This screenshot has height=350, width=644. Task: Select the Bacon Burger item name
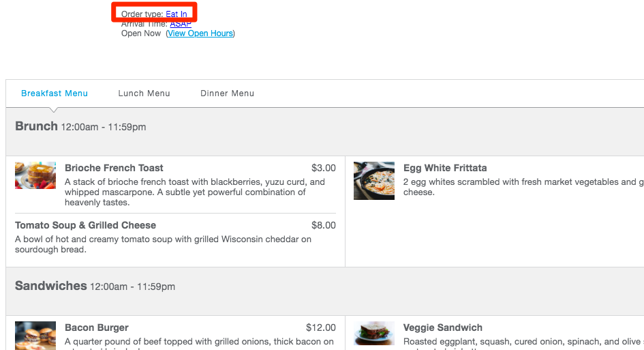click(x=97, y=327)
